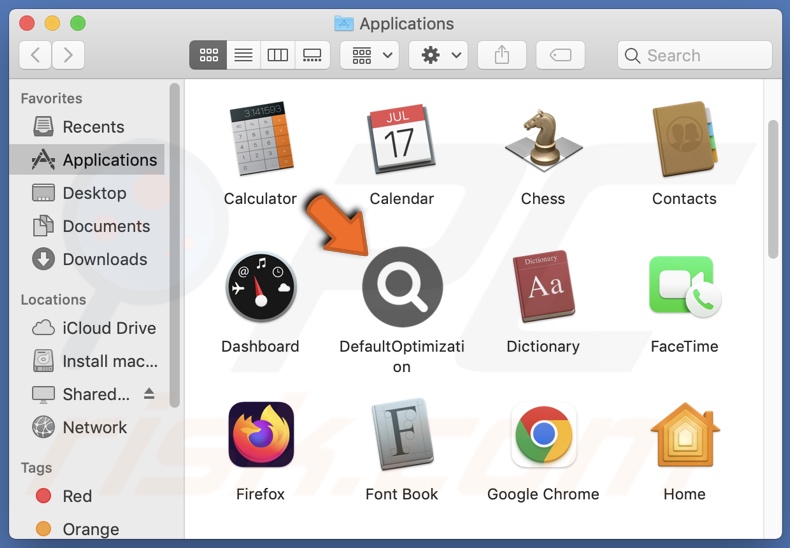Click the Share toolbar button
The width and height of the screenshot is (790, 548).
[502, 55]
